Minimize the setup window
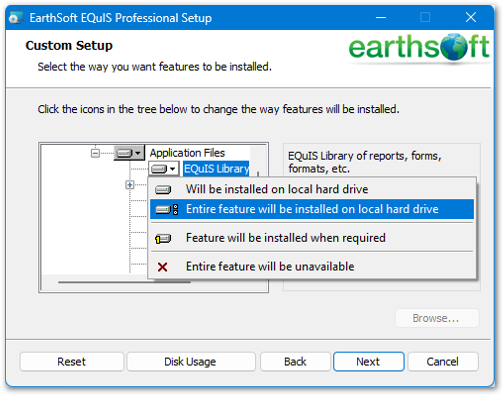The height and width of the screenshot is (396, 504). tap(381, 17)
